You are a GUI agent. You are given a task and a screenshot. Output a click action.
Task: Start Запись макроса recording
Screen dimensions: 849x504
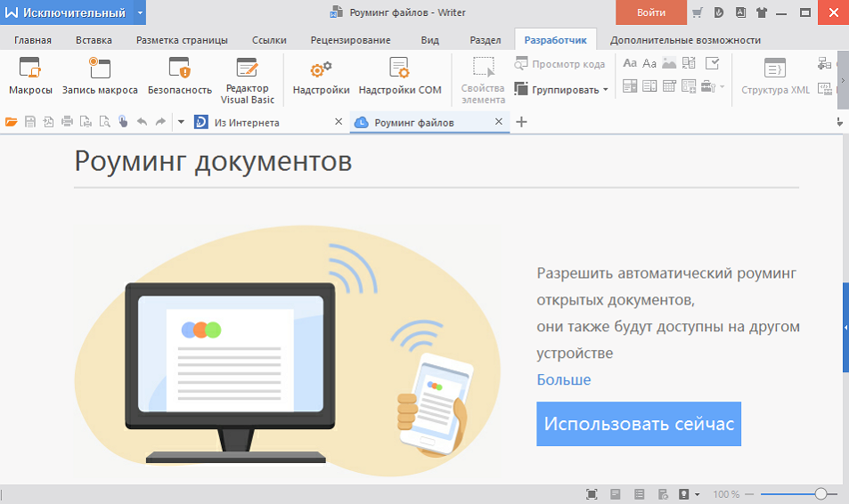pyautogui.click(x=100, y=77)
